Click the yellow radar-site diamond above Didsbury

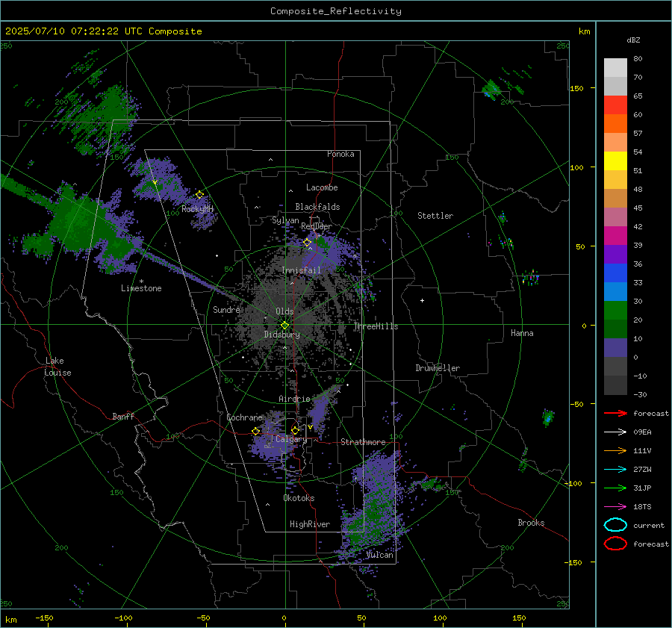point(284,326)
